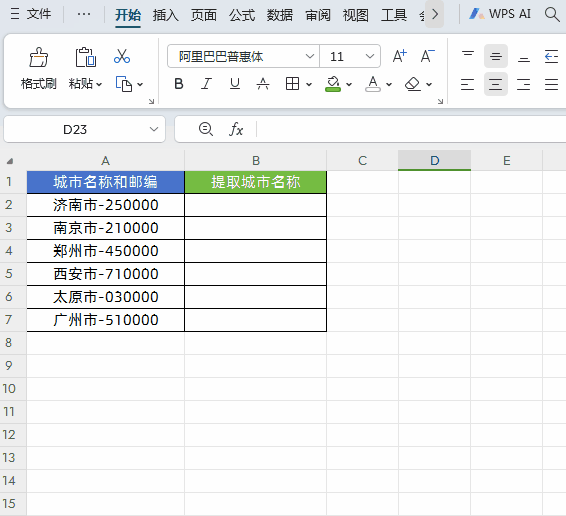Toggle bold formatting
Viewport: 566px width, 516px height.
click(x=179, y=84)
